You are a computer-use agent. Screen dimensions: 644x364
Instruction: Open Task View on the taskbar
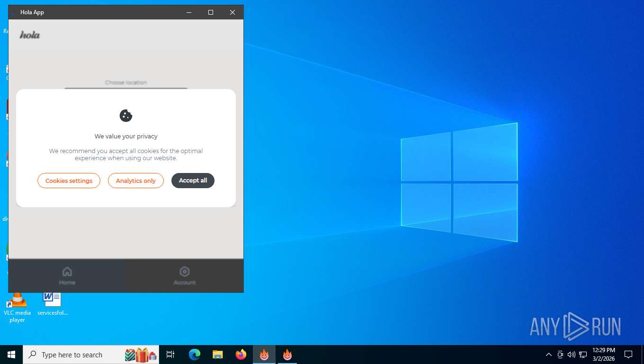170,355
